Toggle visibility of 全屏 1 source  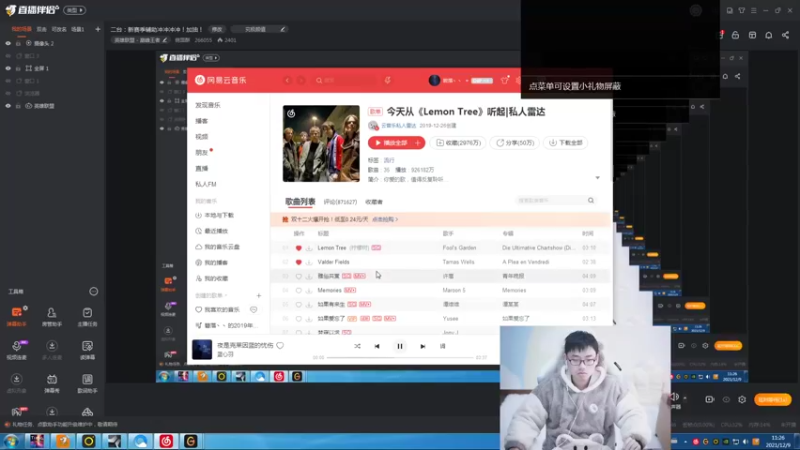coord(8,68)
